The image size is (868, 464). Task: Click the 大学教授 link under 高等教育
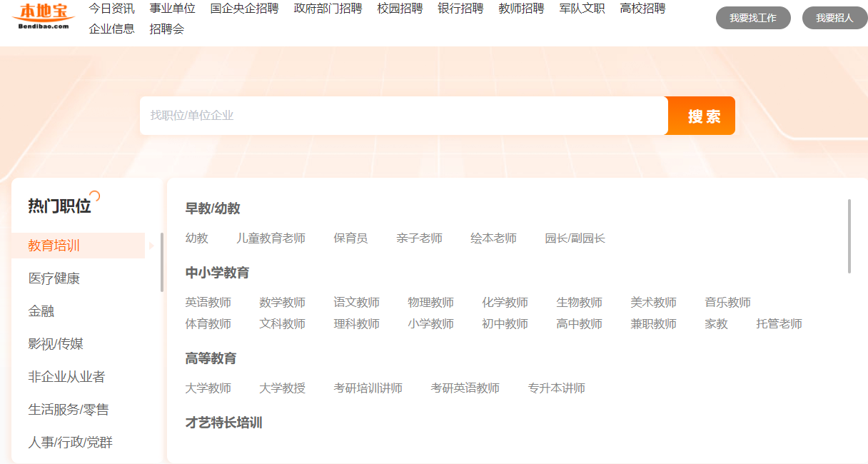tap(282, 388)
